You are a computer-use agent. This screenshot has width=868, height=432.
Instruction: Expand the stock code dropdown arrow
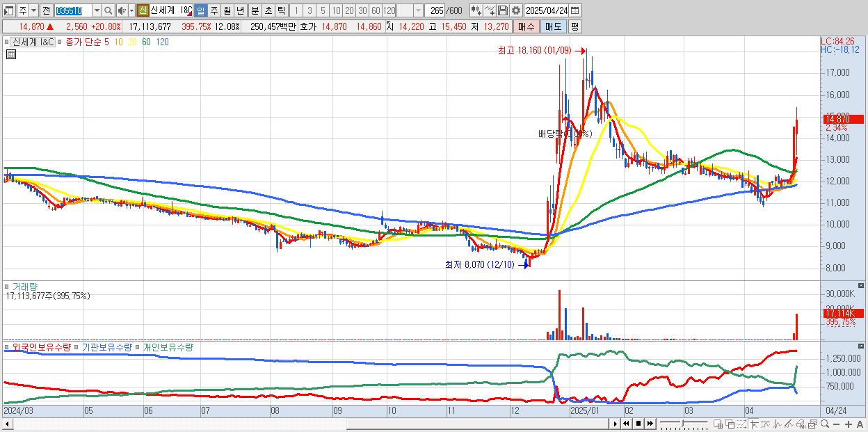click(97, 10)
